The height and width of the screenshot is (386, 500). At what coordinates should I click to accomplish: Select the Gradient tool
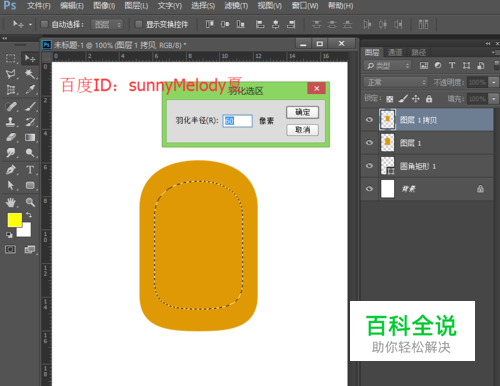pyautogui.click(x=30, y=137)
